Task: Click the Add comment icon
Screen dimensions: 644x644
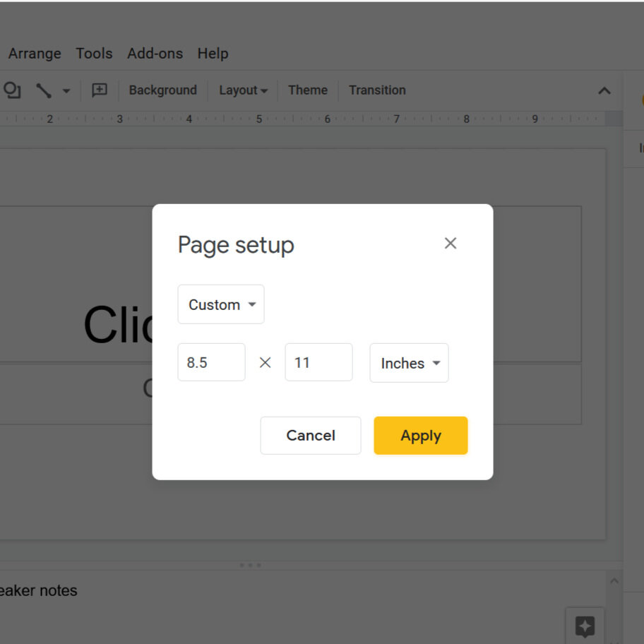Action: click(100, 90)
